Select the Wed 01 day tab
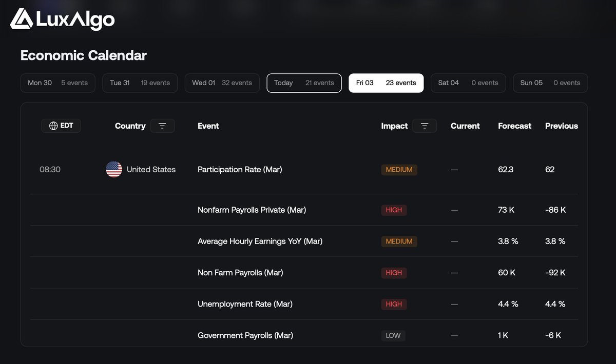The image size is (616, 364). click(x=222, y=83)
